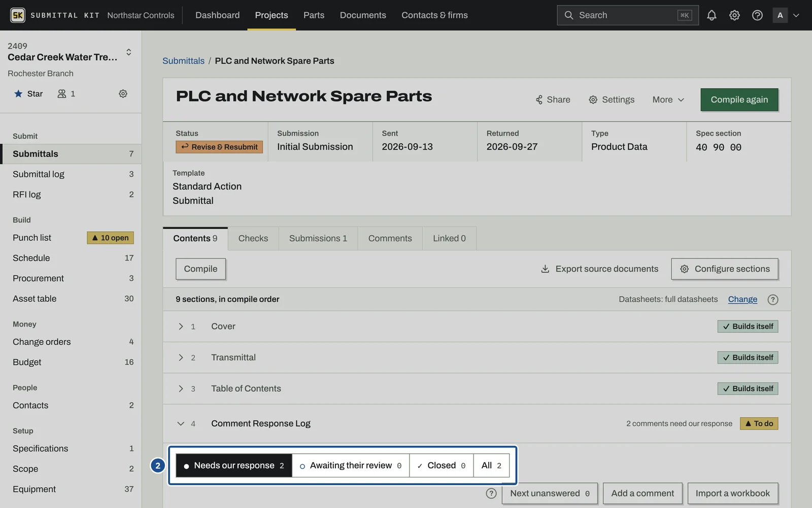Click Import a workbook
This screenshot has width=812, height=508.
click(733, 493)
